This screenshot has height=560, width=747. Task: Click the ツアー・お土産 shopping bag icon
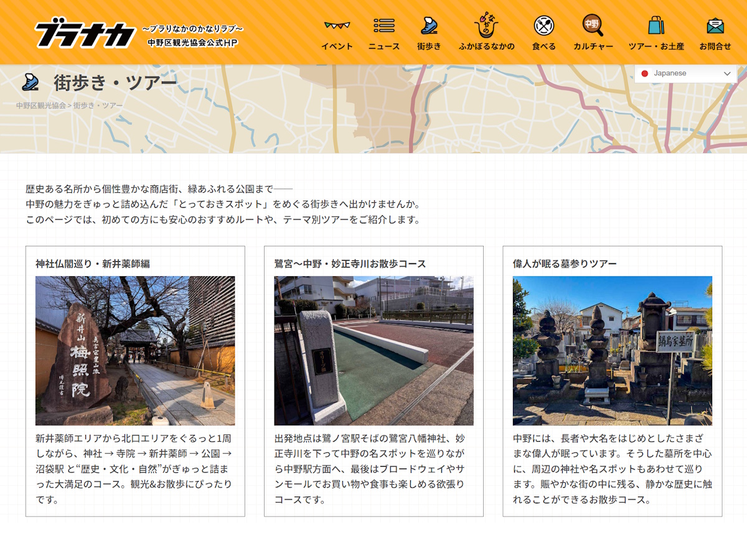pos(655,26)
